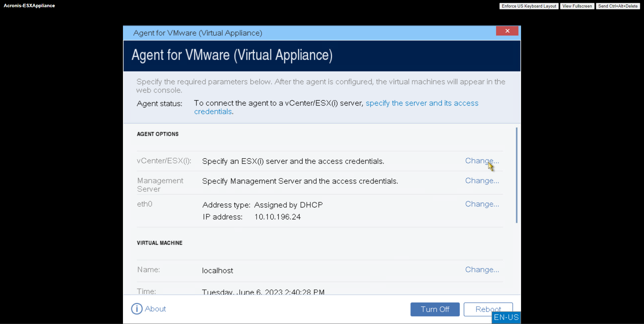
Task: Click the EN-US language indicator
Action: [x=506, y=317]
